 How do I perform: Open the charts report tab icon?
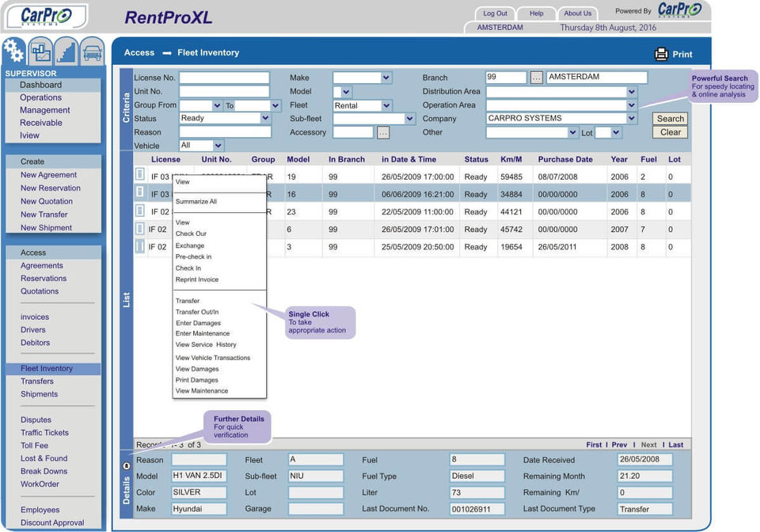40,51
